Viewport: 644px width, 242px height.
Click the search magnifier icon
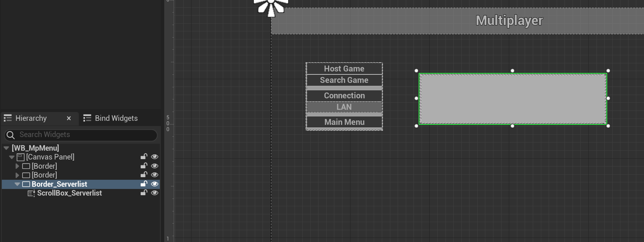click(x=11, y=135)
